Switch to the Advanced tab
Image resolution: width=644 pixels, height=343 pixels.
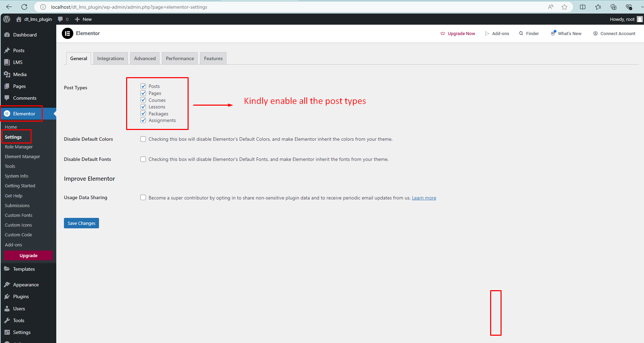pos(145,58)
